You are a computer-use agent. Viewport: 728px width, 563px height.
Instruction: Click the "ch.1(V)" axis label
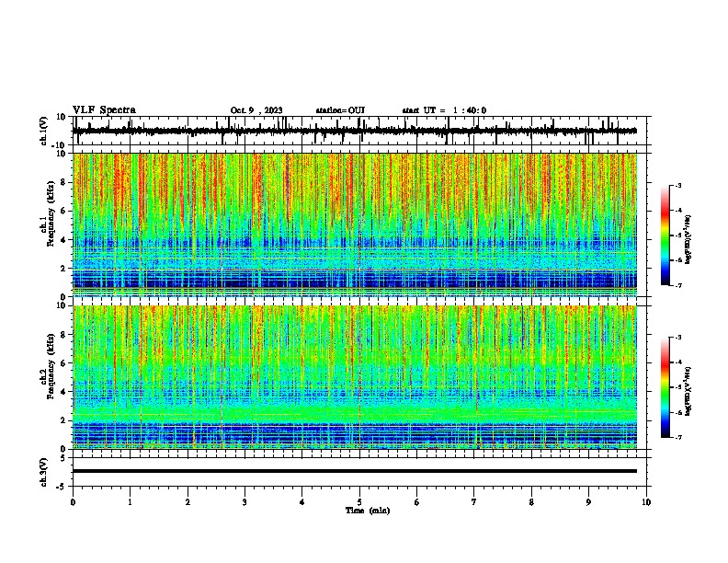point(44,131)
